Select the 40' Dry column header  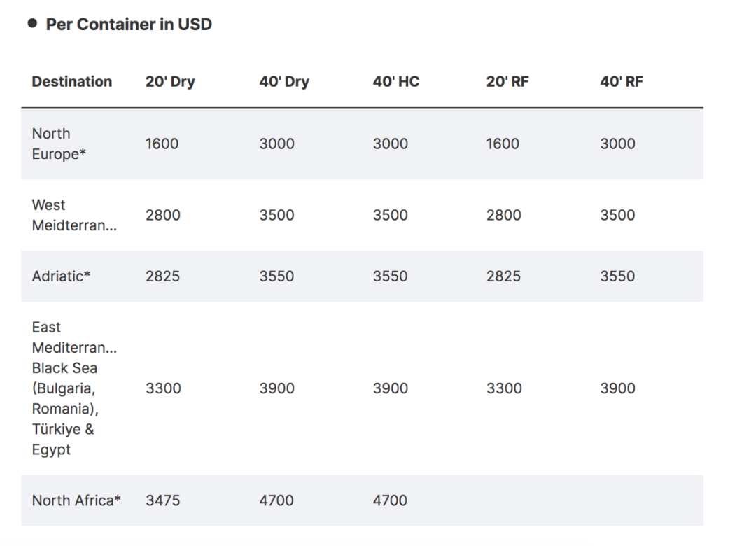pyautogui.click(x=283, y=82)
